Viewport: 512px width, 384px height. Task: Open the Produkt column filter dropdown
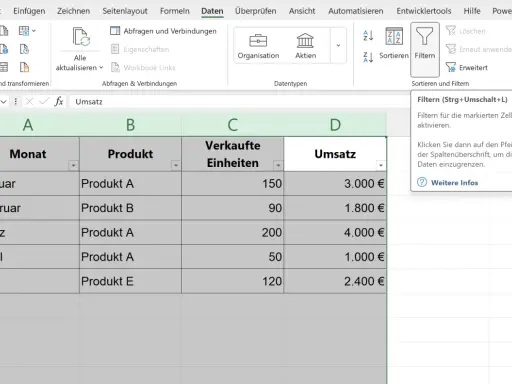point(175,165)
